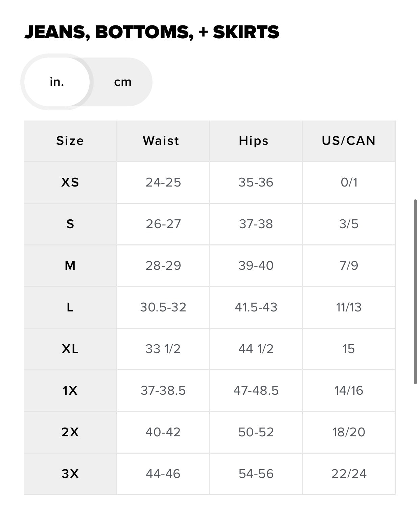
Task: Click the vertical page scrollbar
Action: [415, 292]
